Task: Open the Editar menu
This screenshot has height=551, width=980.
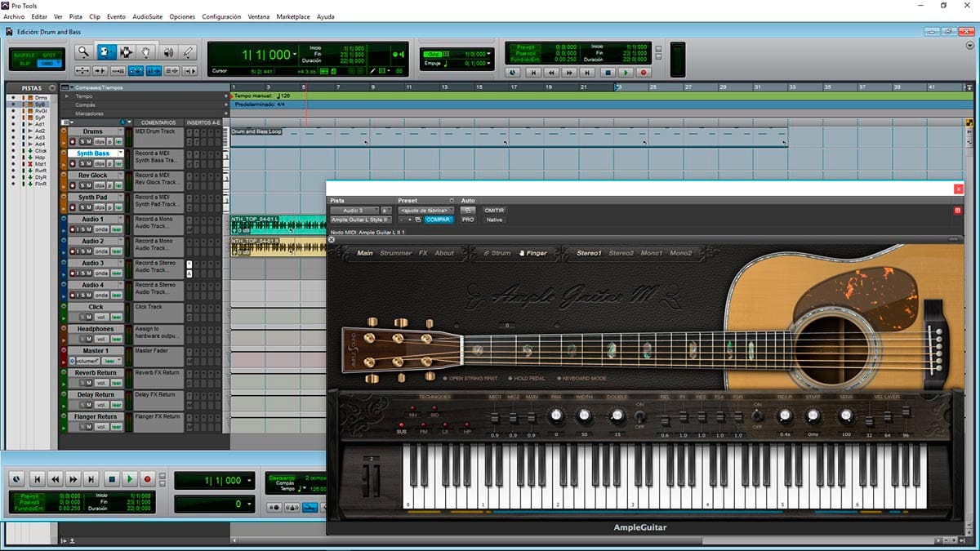Action: tap(39, 16)
